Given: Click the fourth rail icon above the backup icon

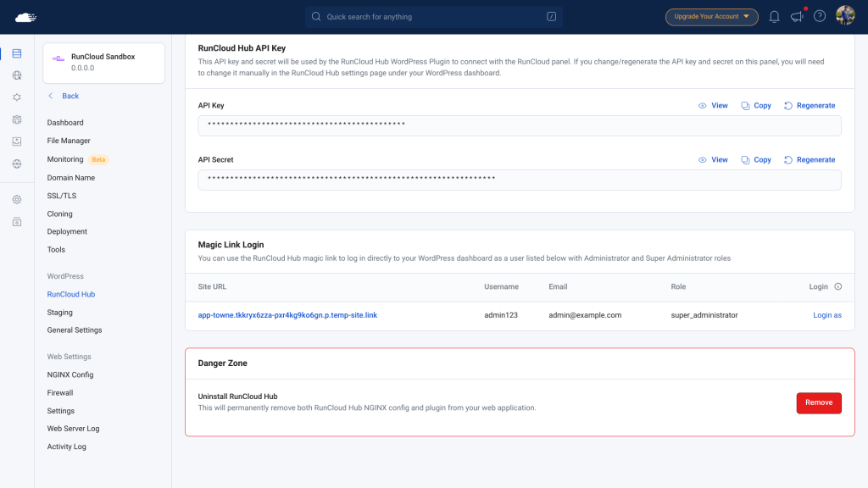Looking at the screenshot, I should tap(17, 119).
